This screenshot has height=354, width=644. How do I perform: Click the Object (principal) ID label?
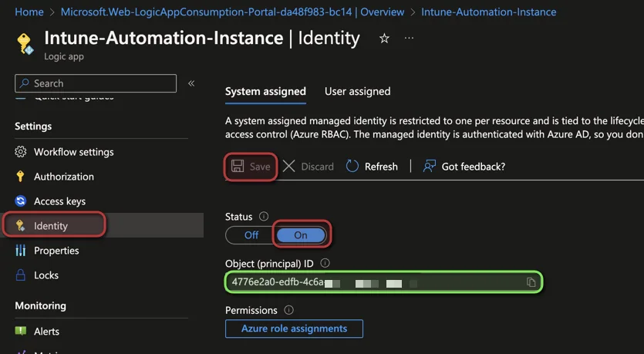(x=269, y=264)
